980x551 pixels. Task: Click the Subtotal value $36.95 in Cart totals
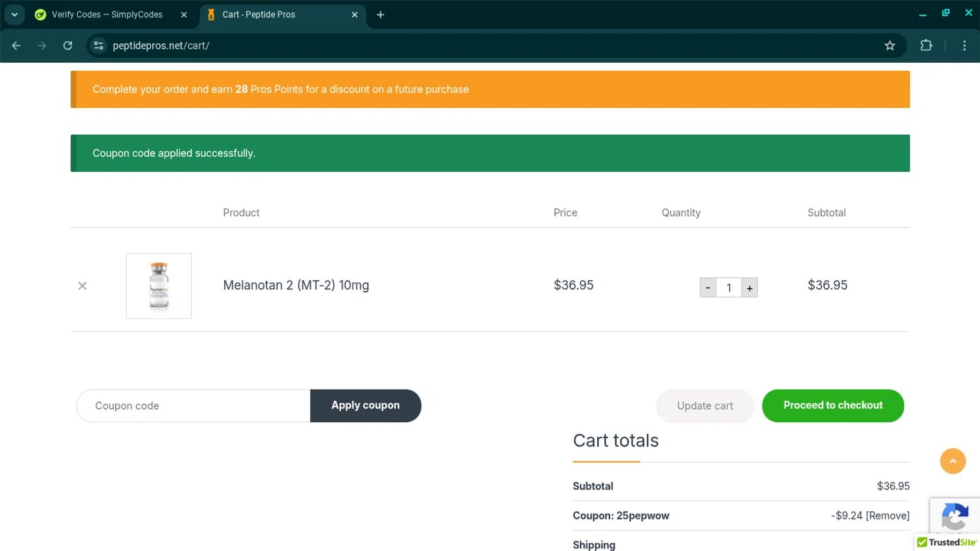(x=893, y=486)
